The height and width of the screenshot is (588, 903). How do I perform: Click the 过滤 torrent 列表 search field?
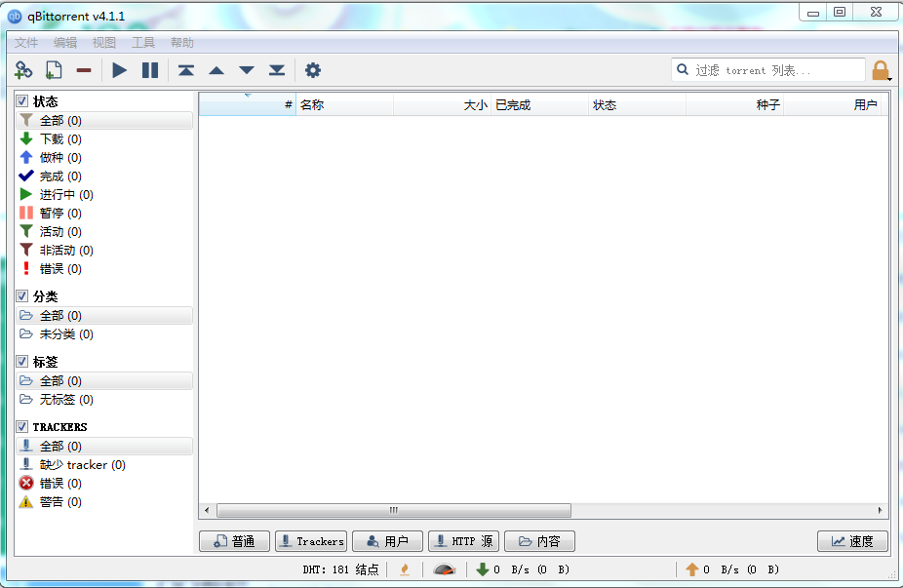click(767, 70)
